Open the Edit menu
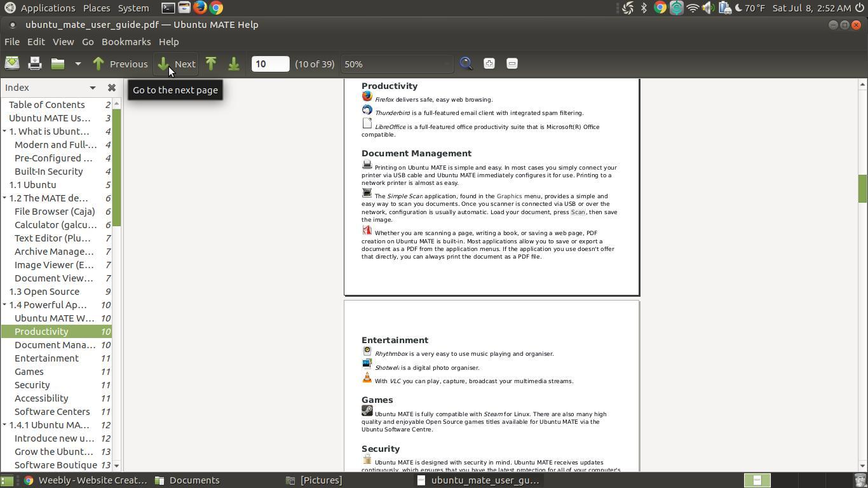The image size is (868, 488). click(x=36, y=41)
